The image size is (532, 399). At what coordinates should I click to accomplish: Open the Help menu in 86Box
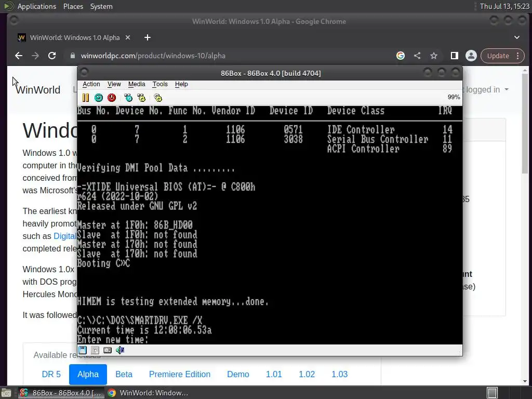(181, 84)
